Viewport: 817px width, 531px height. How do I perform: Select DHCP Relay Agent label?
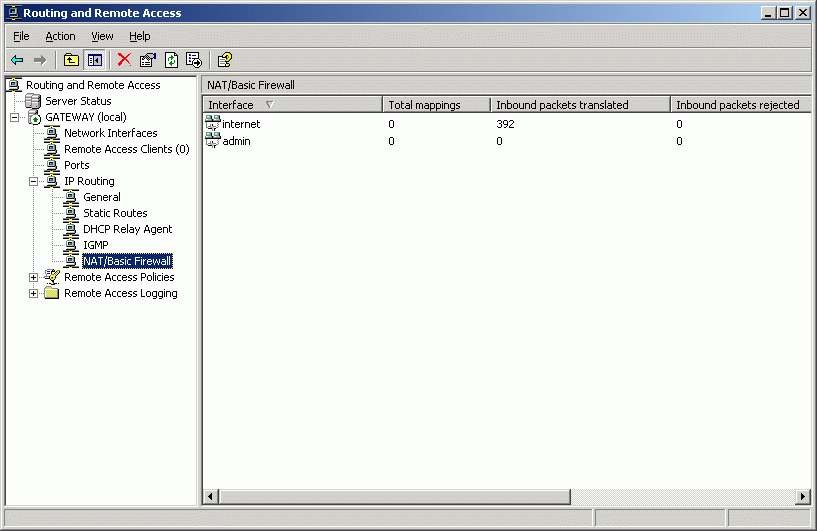coord(128,229)
